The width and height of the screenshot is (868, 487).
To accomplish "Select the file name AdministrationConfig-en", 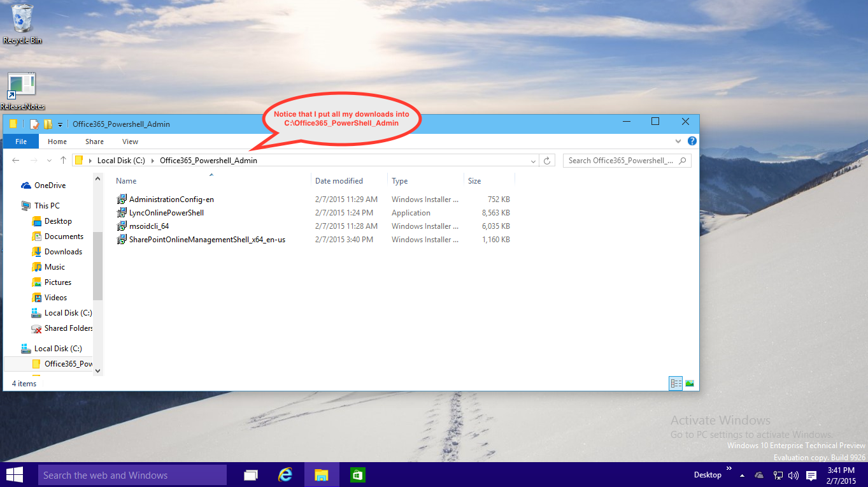I will pyautogui.click(x=171, y=200).
